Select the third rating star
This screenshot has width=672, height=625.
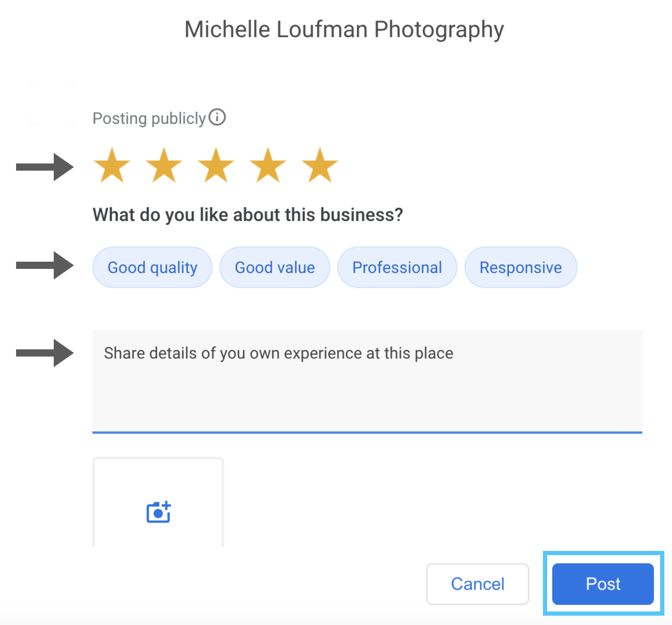click(x=216, y=165)
